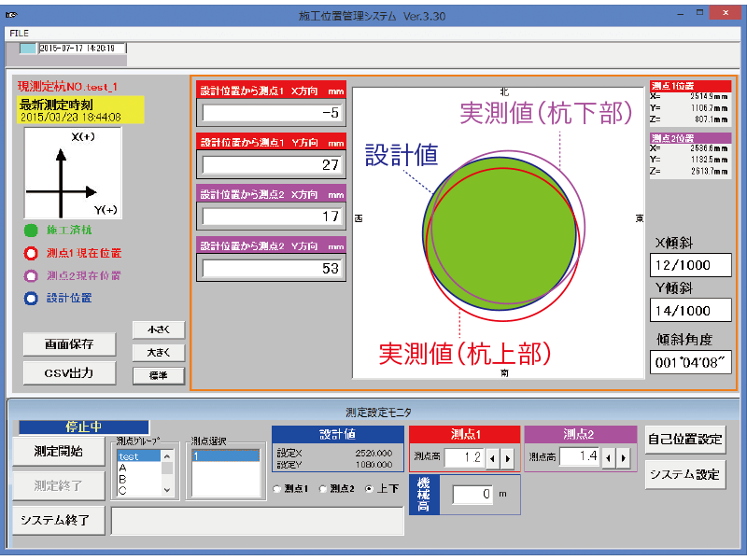Click the 測点2 X方向 value field showing 17
Image resolution: width=747 pixels, height=560 pixels.
272,217
